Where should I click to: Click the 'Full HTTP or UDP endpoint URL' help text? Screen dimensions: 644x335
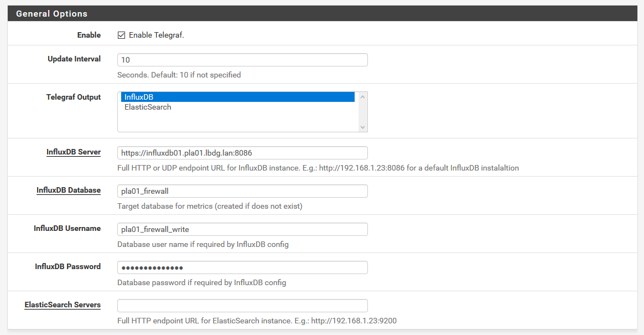tap(318, 168)
